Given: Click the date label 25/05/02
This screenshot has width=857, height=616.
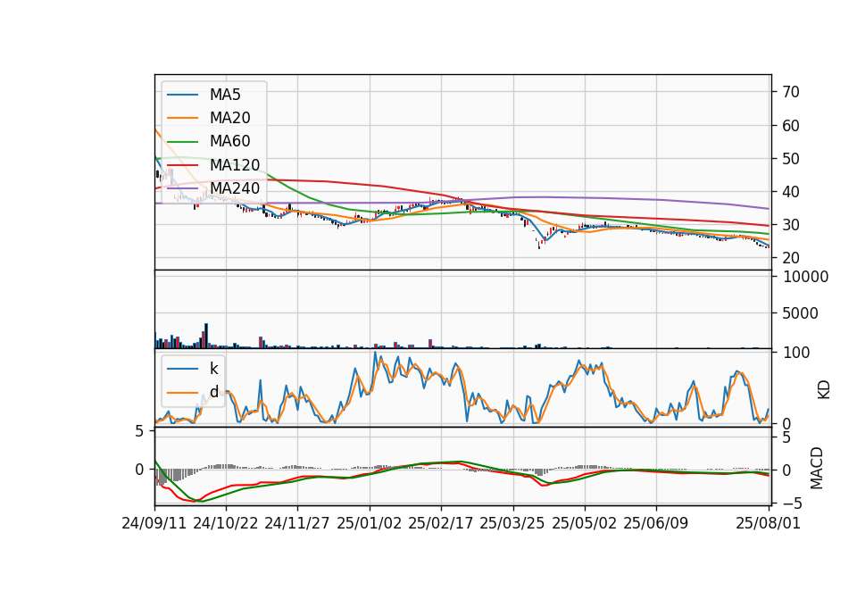Looking at the screenshot, I should click(x=584, y=524).
